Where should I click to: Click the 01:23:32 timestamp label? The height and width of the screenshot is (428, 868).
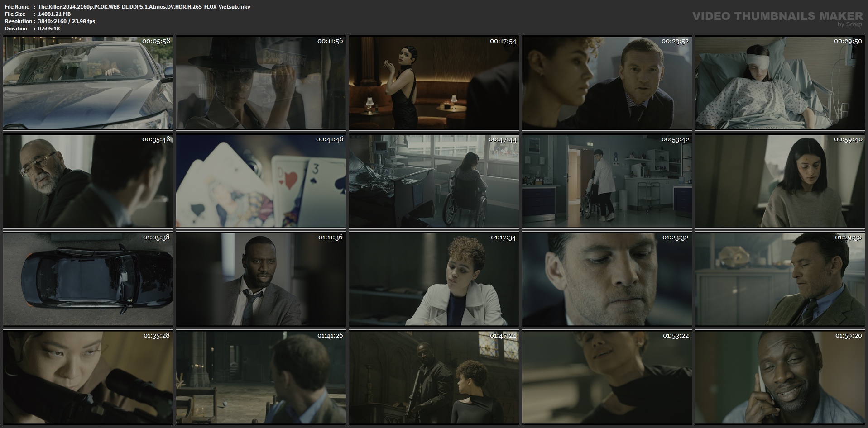[x=676, y=237]
